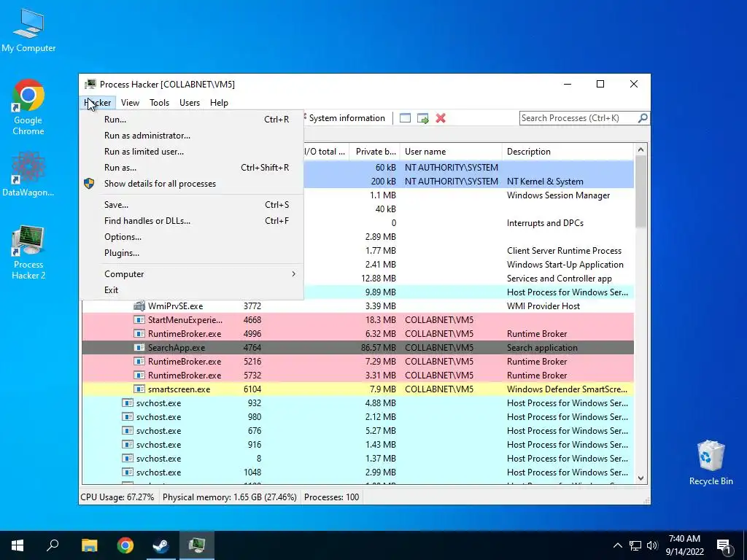This screenshot has height=560, width=747.
Task: Choose Run as limited user...
Action: tap(193, 152)
